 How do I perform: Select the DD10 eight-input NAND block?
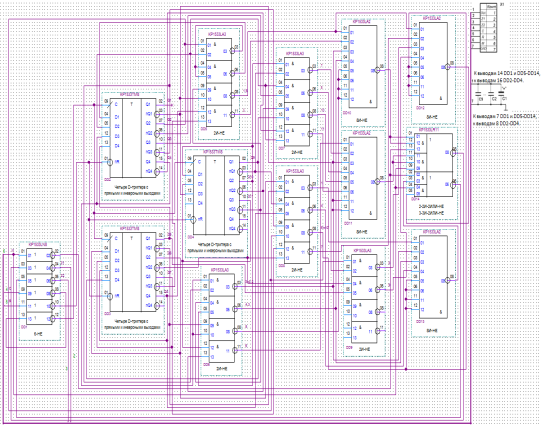pyautogui.click(x=363, y=67)
